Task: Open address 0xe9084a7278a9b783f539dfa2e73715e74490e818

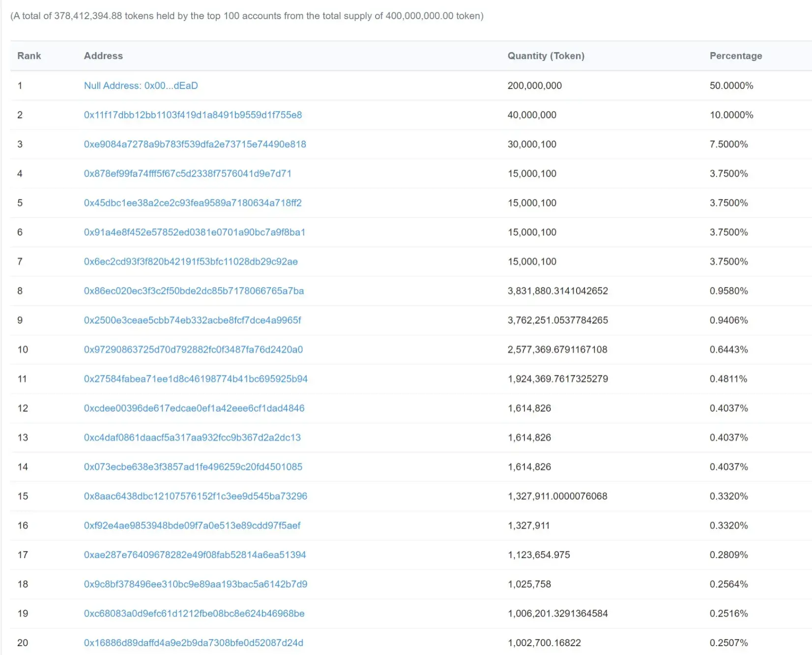Action: [x=195, y=144]
